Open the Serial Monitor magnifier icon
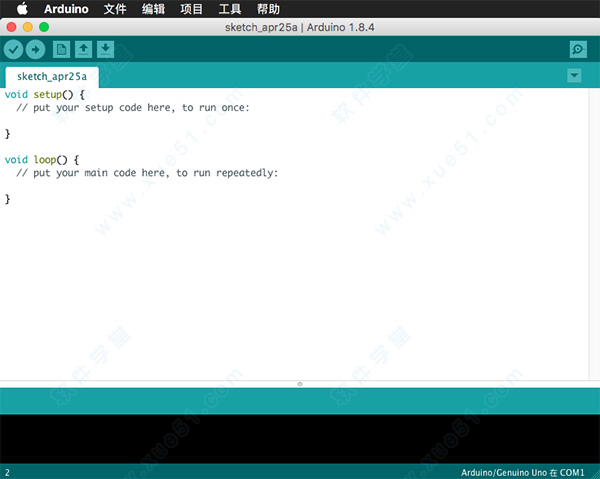Screen dimensions: 600x479 (578, 49)
